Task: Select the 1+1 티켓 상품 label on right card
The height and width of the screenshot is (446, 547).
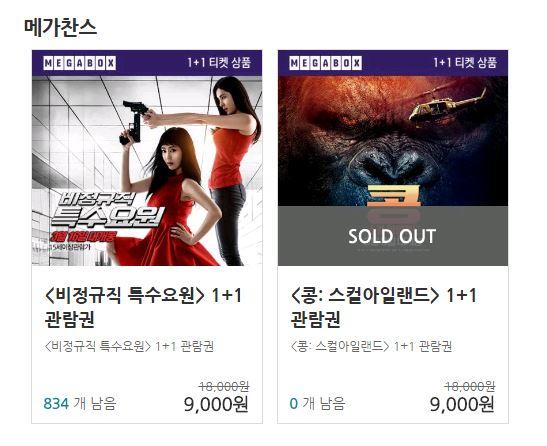Action: tap(465, 63)
